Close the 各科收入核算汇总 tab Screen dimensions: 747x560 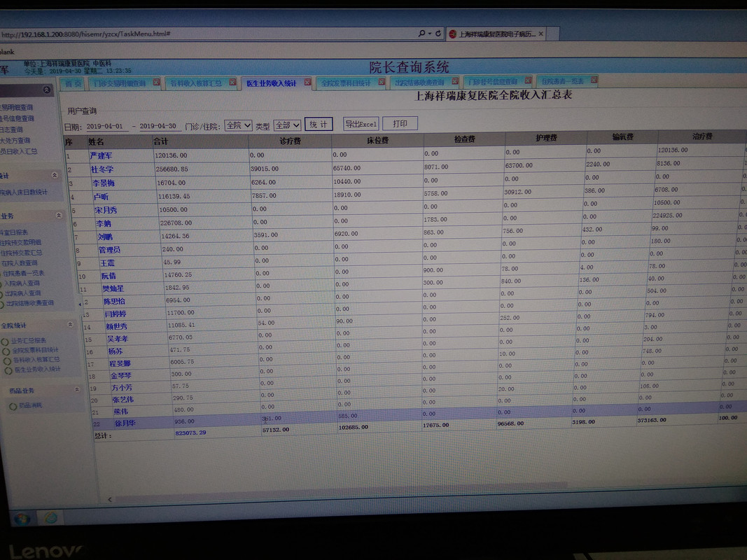coord(232,83)
